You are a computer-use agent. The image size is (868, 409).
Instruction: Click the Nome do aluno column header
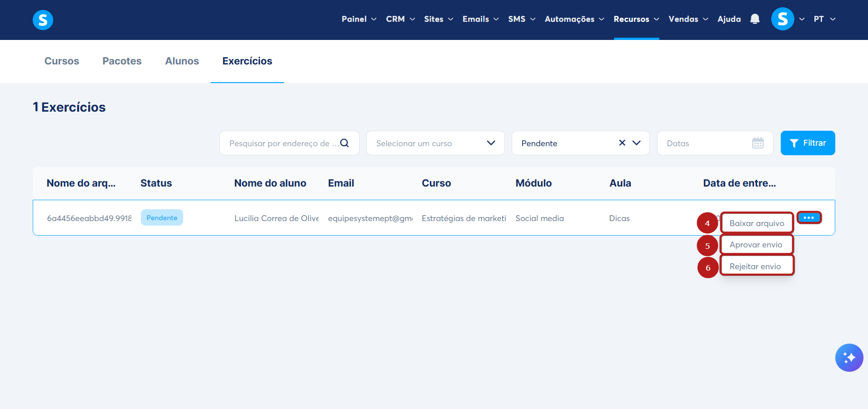(x=270, y=183)
